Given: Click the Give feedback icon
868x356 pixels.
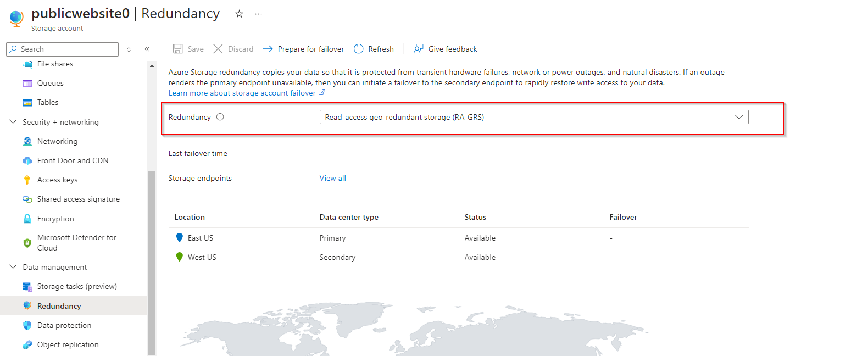Looking at the screenshot, I should 419,49.
